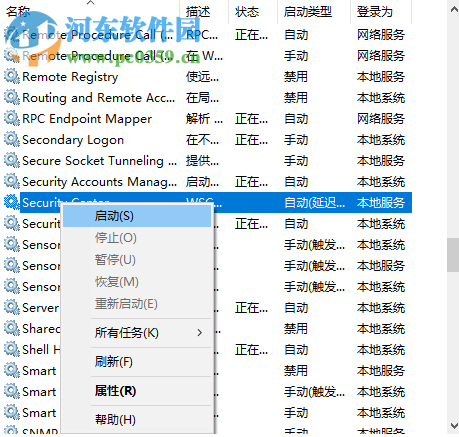Click the gear icon next to RPC Endpoint Mapper
Screen dimensions: 459x437
pyautogui.click(x=12, y=119)
